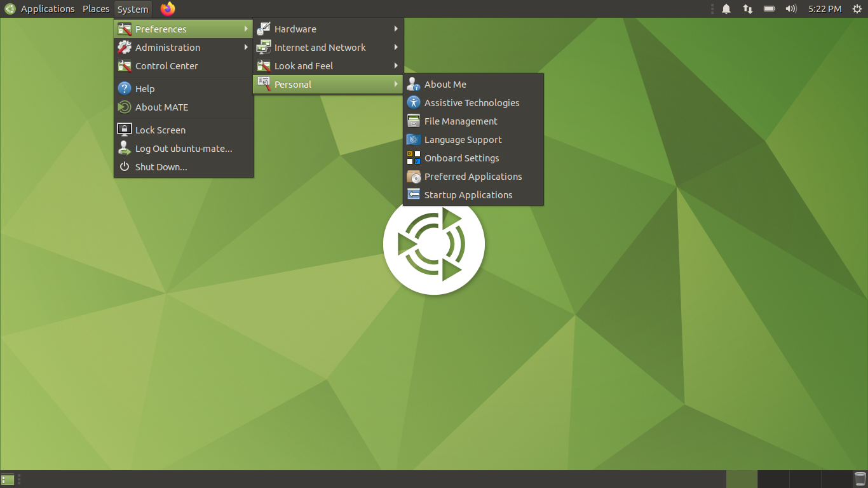Open the Onboard Settings label
Viewport: 868px width, 488px height.
pos(462,158)
